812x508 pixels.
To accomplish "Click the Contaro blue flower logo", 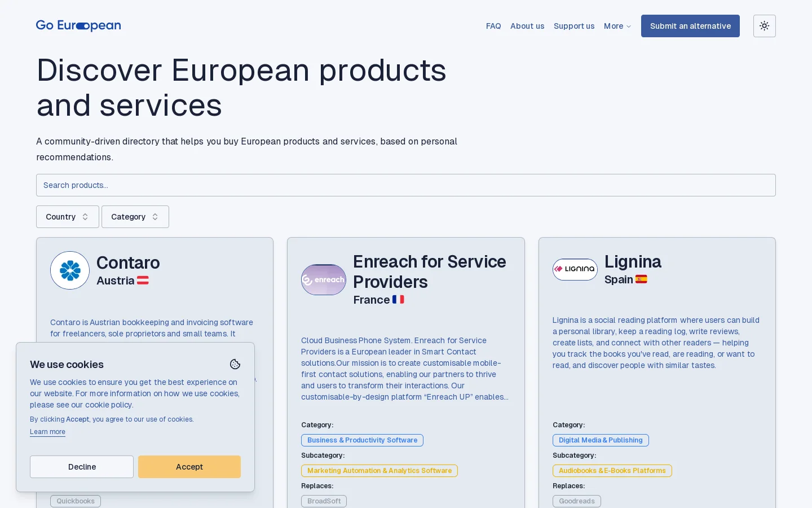I will (70, 270).
